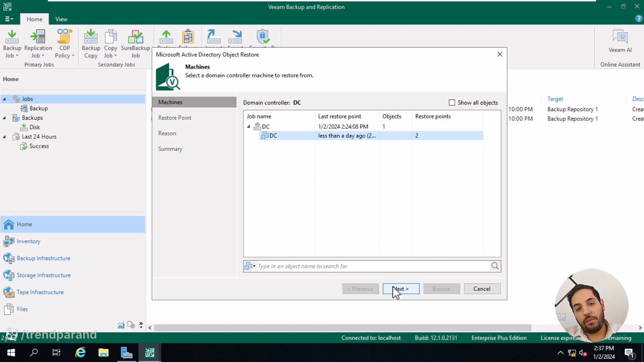
Task: Select Success under Last 24 Hours
Action: pyautogui.click(x=39, y=146)
